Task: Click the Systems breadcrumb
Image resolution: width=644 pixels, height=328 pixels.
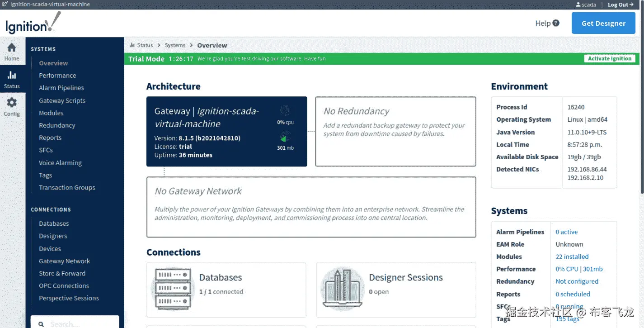Action: click(x=175, y=45)
